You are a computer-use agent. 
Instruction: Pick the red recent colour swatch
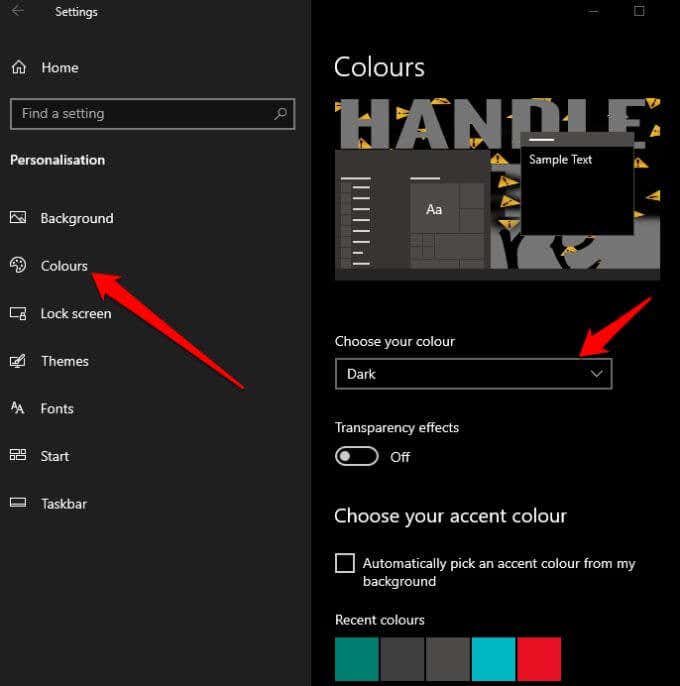point(539,659)
